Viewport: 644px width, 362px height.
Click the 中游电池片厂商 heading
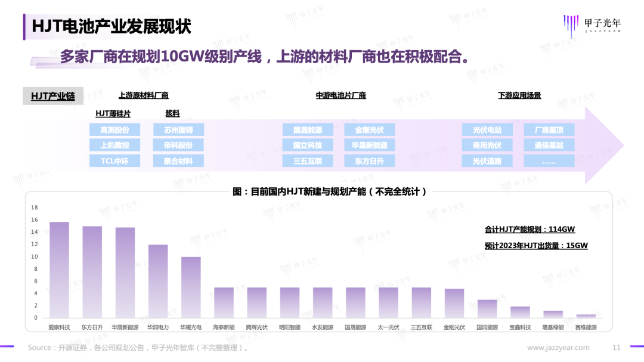pyautogui.click(x=340, y=95)
